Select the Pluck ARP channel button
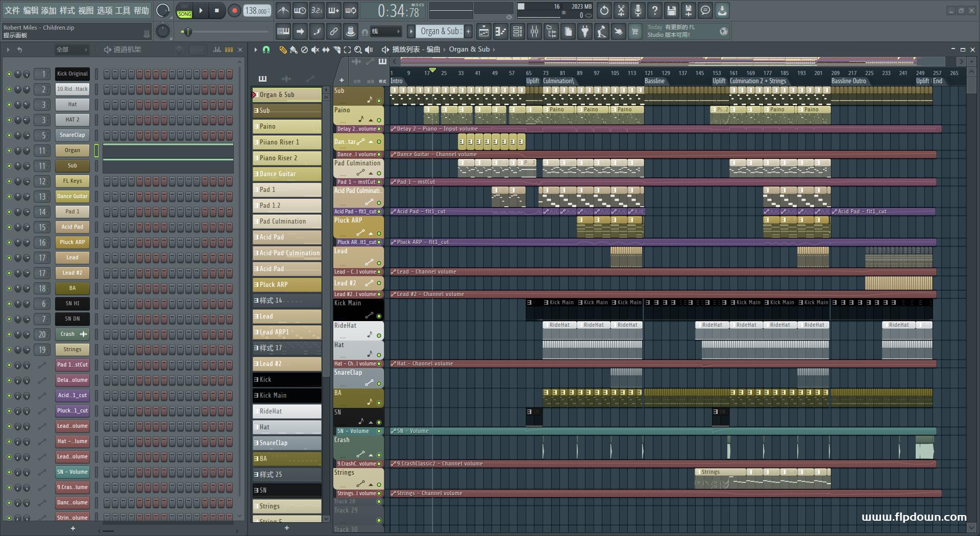 72,242
